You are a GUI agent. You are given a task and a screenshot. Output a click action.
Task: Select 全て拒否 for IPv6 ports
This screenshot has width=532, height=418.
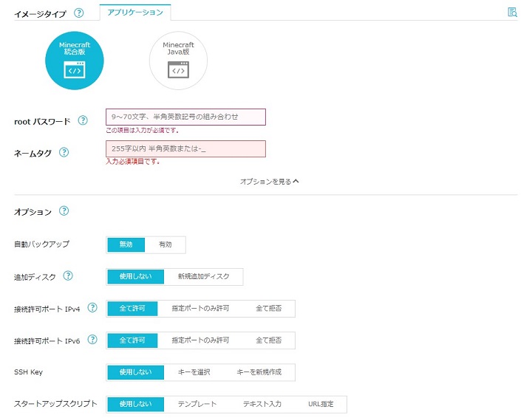pyautogui.click(x=269, y=340)
